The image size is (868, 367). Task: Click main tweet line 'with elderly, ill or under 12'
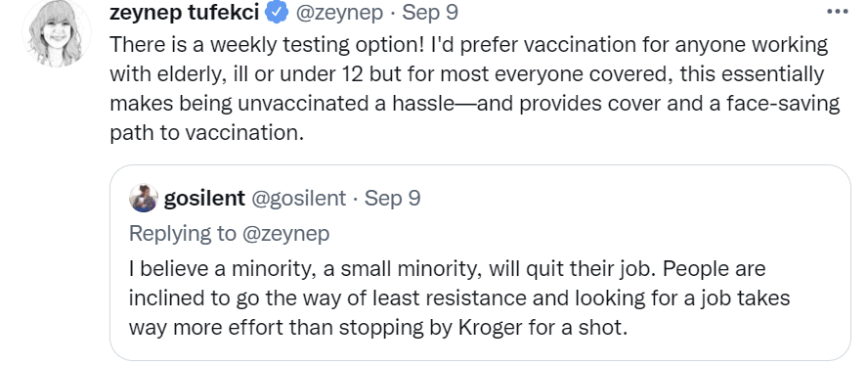(x=467, y=74)
